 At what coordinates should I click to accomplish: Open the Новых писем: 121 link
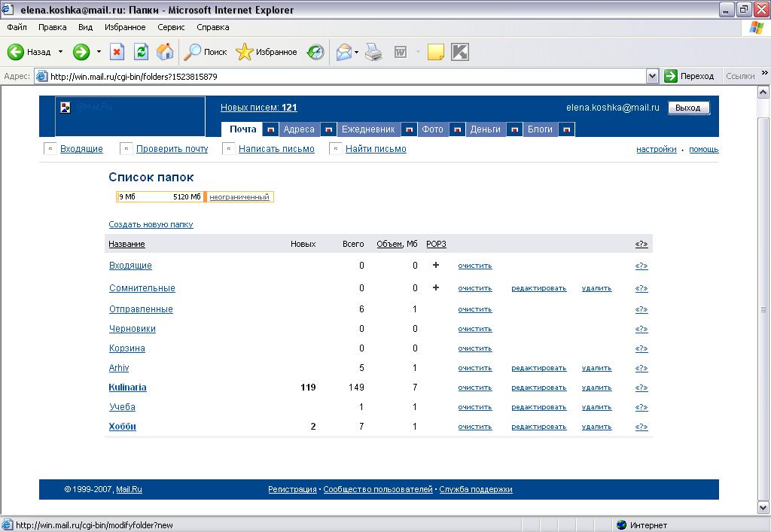coord(259,107)
